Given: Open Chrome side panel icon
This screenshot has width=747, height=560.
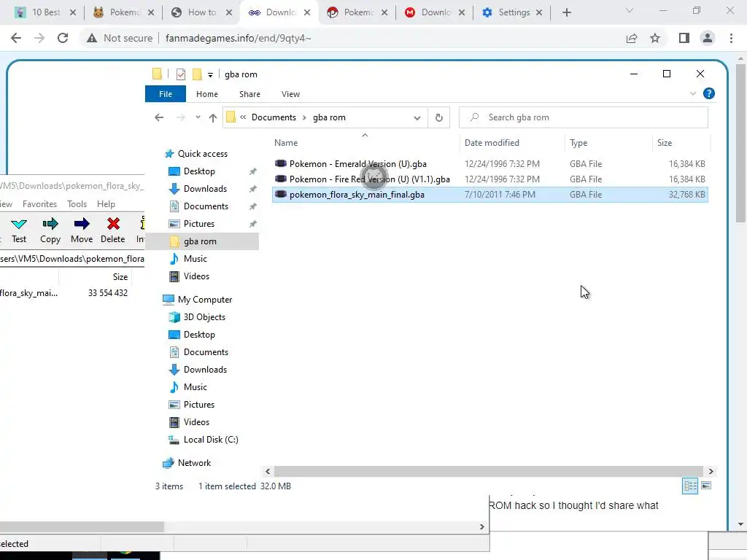Looking at the screenshot, I should click(x=684, y=38).
